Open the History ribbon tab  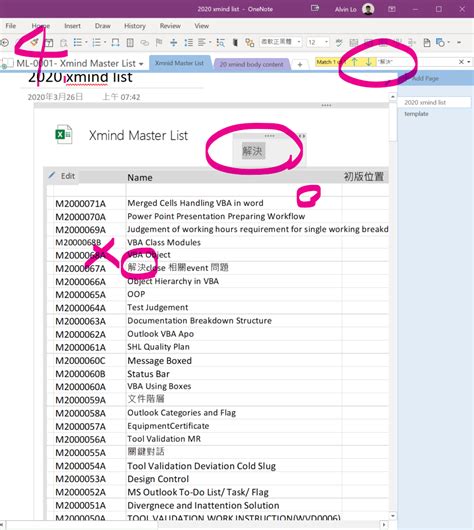[x=135, y=26]
